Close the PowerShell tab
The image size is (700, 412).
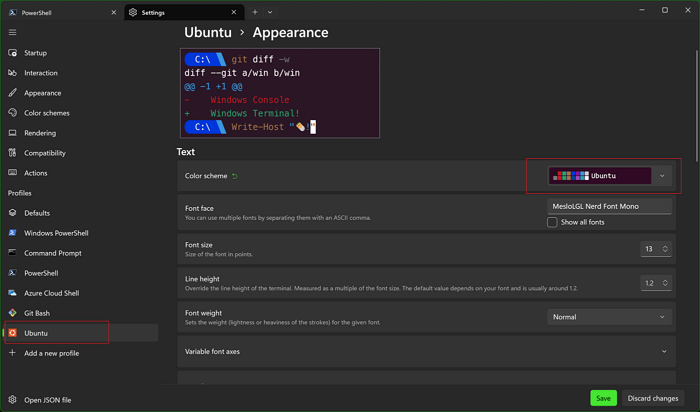click(x=113, y=12)
